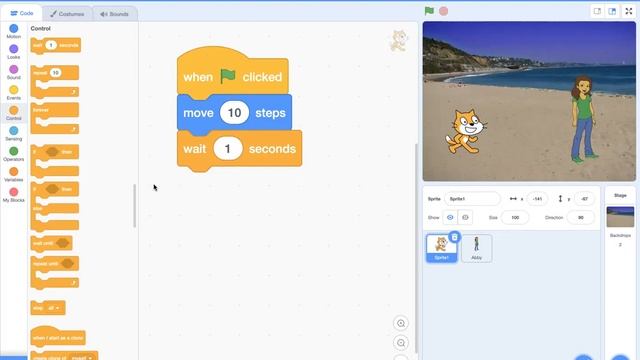Click the sprite name field Sprite1
Screen dimensions: 640x360
point(472,199)
